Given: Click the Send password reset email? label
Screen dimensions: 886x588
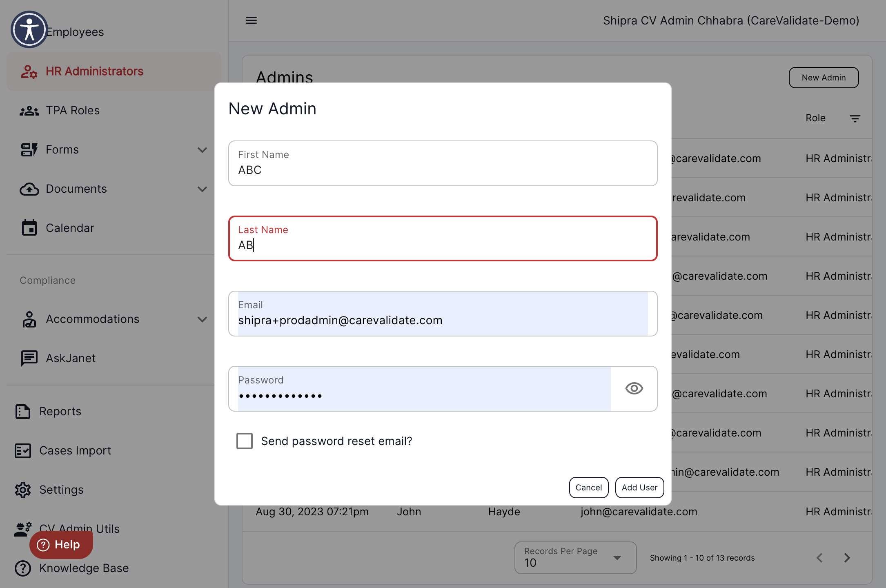Looking at the screenshot, I should click(x=336, y=441).
